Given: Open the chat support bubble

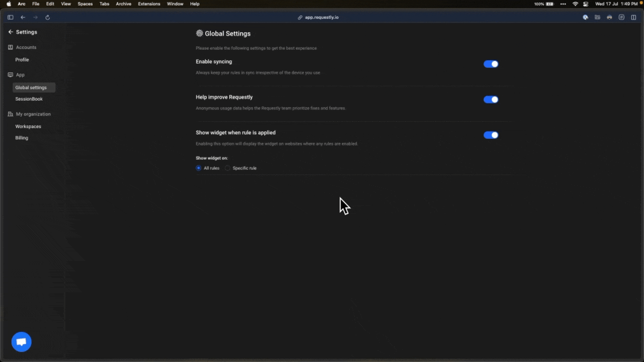Looking at the screenshot, I should [22, 342].
